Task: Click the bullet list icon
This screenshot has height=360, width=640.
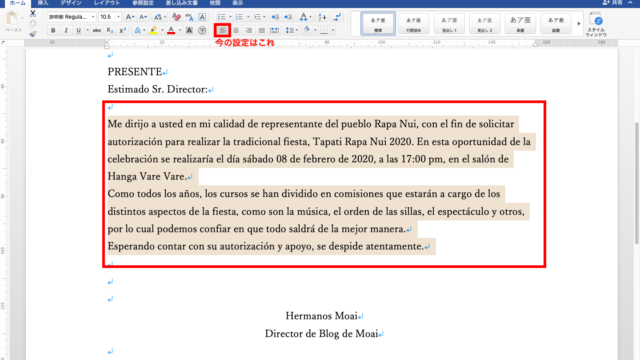Action: click(x=221, y=17)
